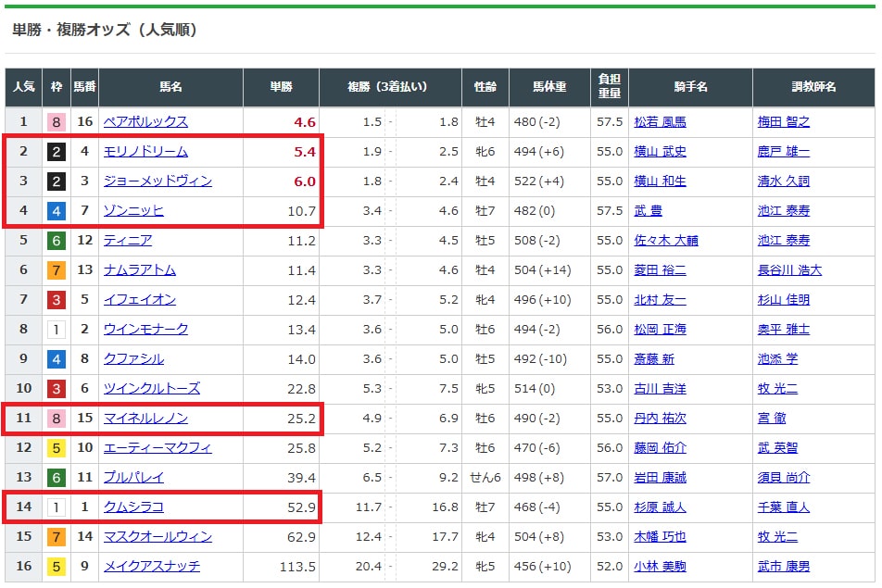Open trainer 梅田 智之 profile
This screenshot has width=882, height=588.
783,122
